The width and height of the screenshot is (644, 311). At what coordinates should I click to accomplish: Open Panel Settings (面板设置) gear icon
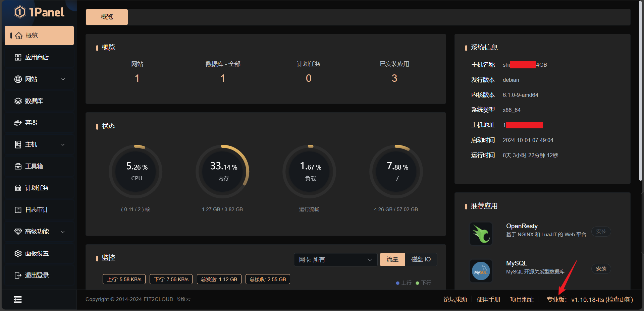[x=18, y=253]
